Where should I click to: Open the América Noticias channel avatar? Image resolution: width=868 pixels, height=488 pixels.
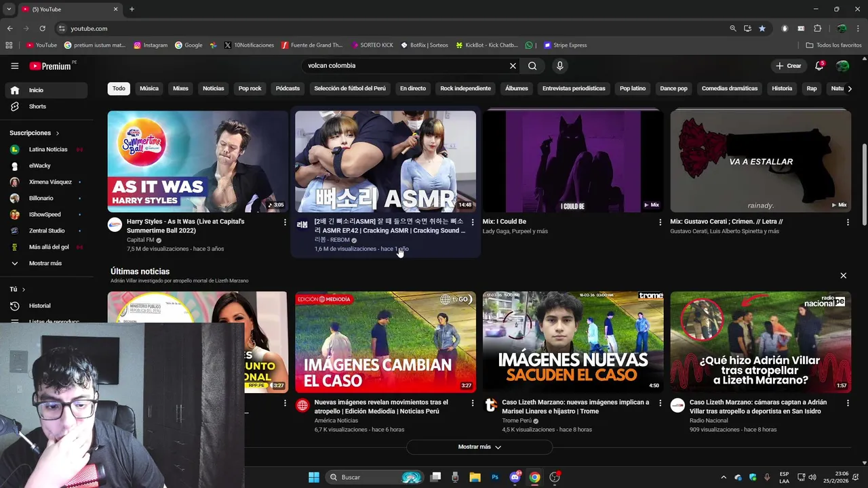pos(302,405)
